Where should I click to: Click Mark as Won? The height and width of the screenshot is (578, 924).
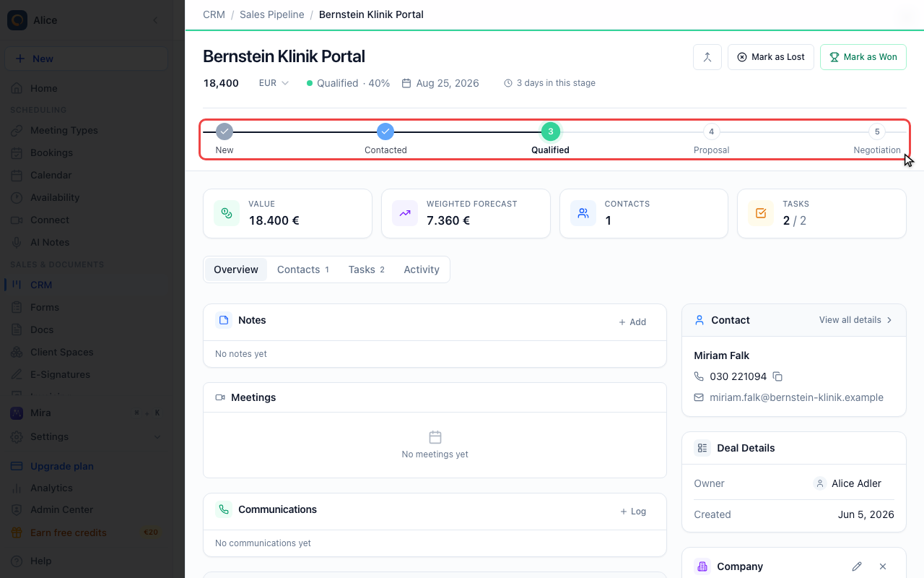863,57
